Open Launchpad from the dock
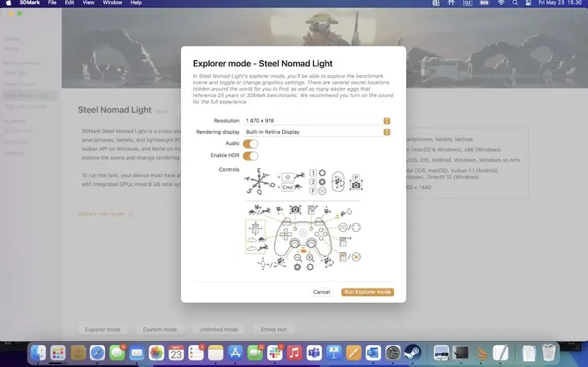Image resolution: width=588 pixels, height=367 pixels. point(58,353)
